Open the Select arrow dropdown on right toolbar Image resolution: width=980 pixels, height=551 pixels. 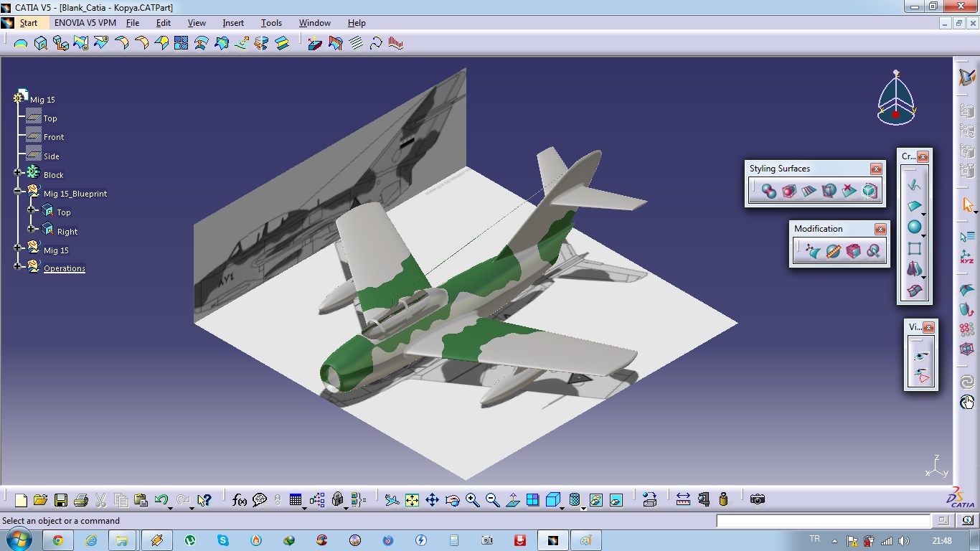coord(976,212)
